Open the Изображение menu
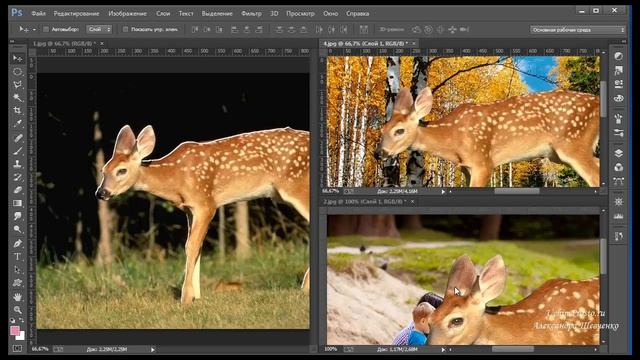The width and height of the screenshot is (640, 360). [127, 13]
